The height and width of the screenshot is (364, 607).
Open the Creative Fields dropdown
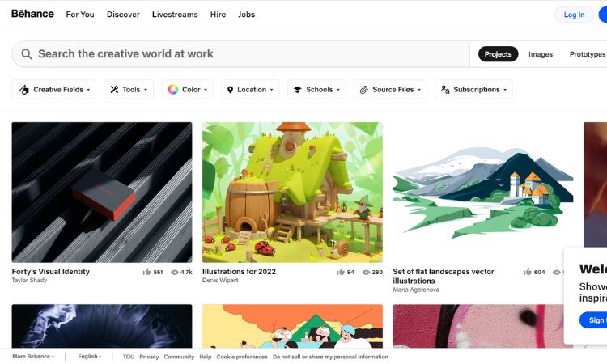(x=53, y=89)
